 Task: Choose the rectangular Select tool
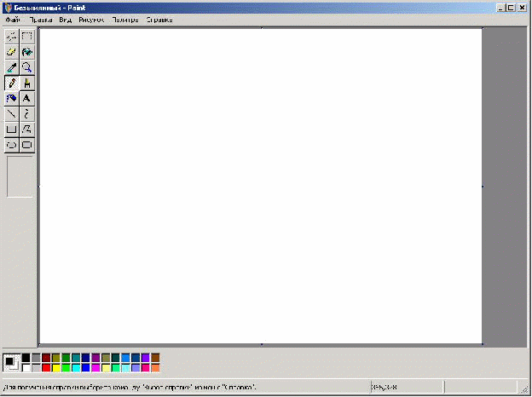(x=26, y=37)
